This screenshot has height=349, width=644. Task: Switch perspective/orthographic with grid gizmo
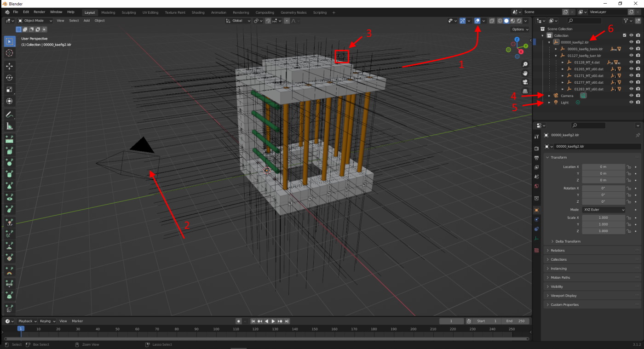coord(525,91)
